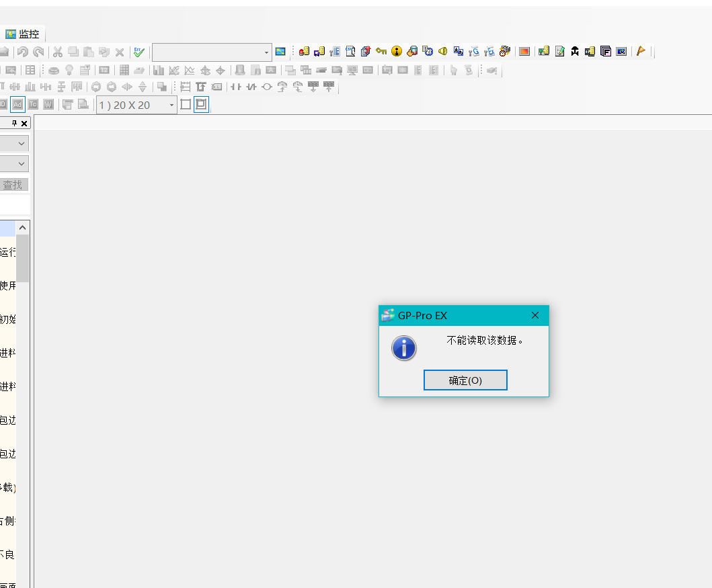
Task: Switch to the 监控 tab
Action: tap(22, 34)
